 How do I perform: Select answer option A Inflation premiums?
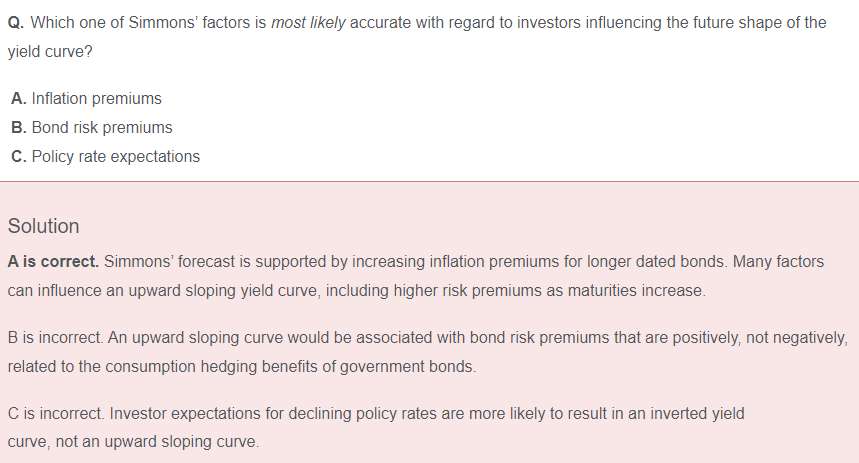click(x=86, y=99)
